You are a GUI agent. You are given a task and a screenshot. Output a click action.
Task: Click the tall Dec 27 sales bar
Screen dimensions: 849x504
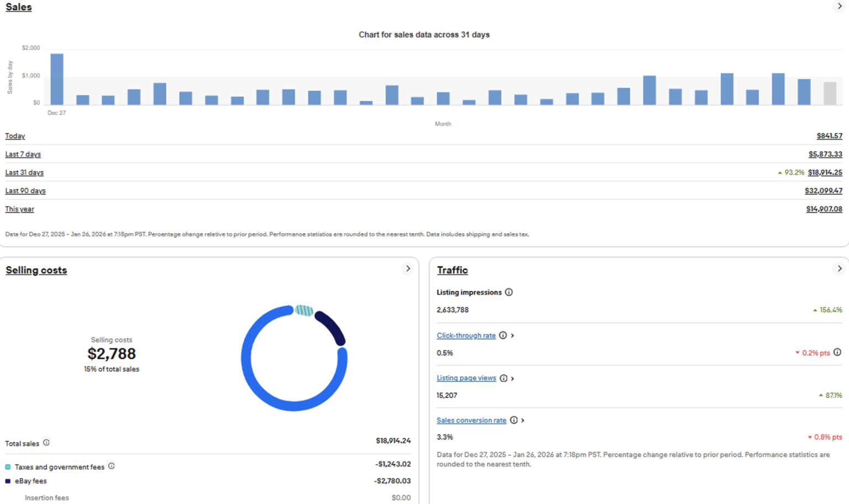pos(57,79)
